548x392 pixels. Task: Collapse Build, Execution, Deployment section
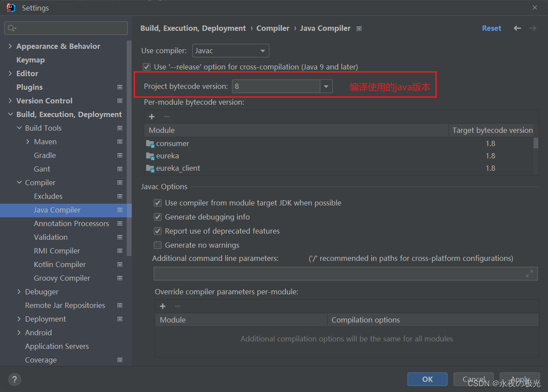pyautogui.click(x=10, y=114)
